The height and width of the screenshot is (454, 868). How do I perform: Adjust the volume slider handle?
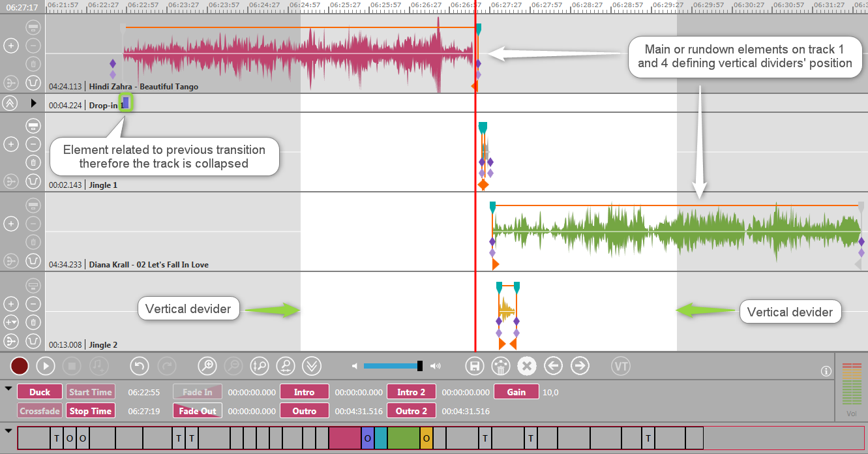click(x=420, y=366)
